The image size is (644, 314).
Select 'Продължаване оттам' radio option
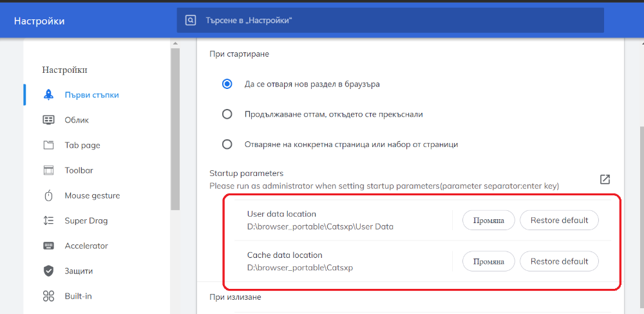[x=227, y=114]
